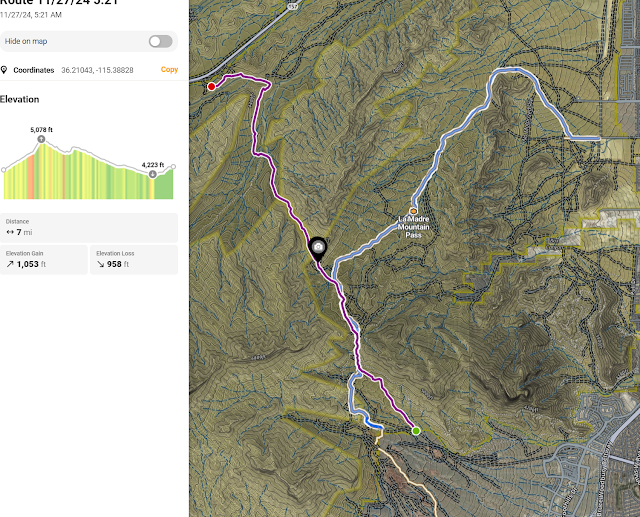The width and height of the screenshot is (640, 517).
Task: Click the green route end marker on map
Action: (416, 431)
